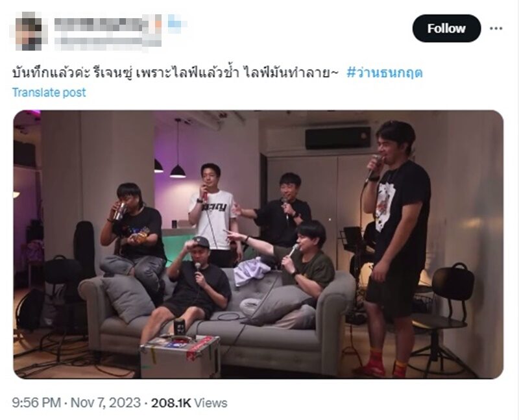Open the three-dot more options menu
Image resolution: width=519 pixels, height=420 pixels.
(496, 29)
